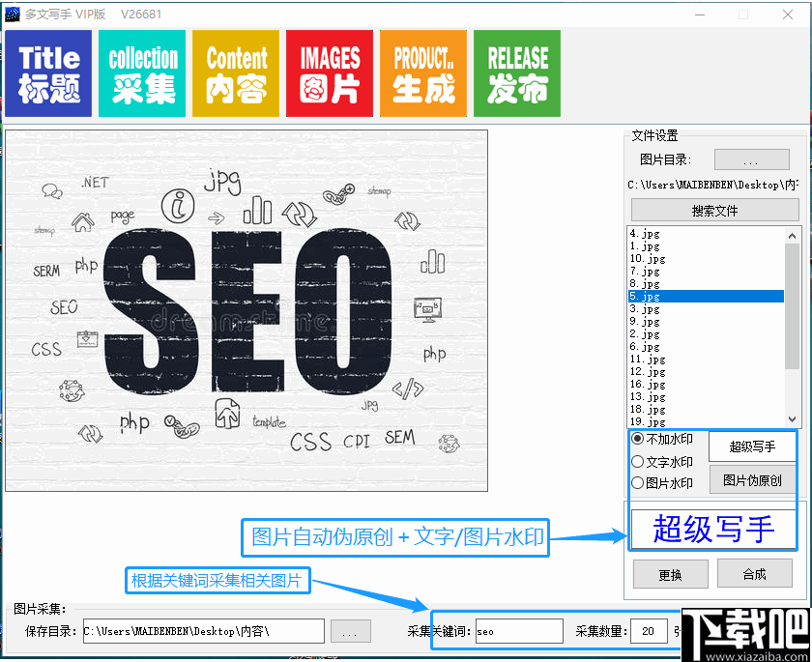Image resolution: width=812 pixels, height=662 pixels.
Task: Select 11.jpg in the file list
Action: (707, 359)
